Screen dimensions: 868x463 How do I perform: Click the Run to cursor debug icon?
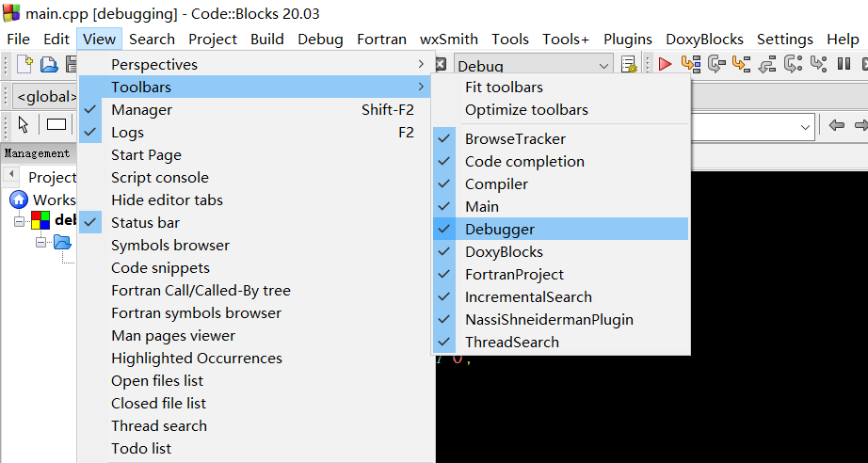pyautogui.click(x=690, y=64)
